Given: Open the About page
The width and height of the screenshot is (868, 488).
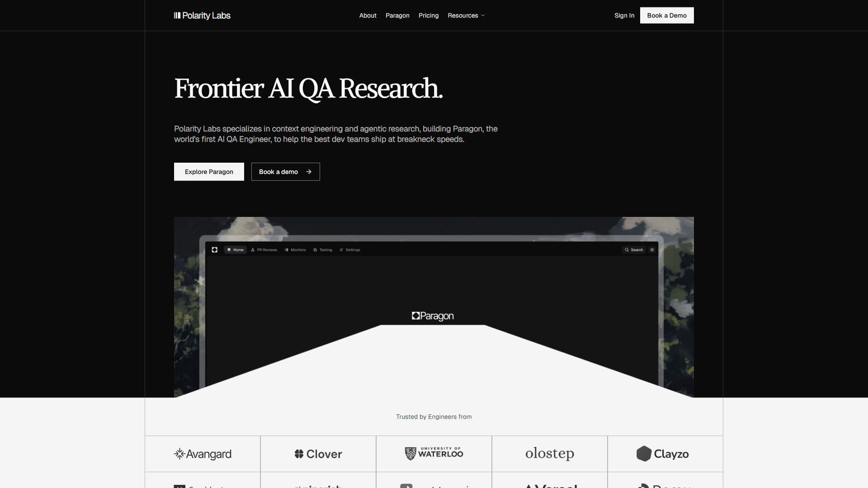Looking at the screenshot, I should (x=367, y=16).
